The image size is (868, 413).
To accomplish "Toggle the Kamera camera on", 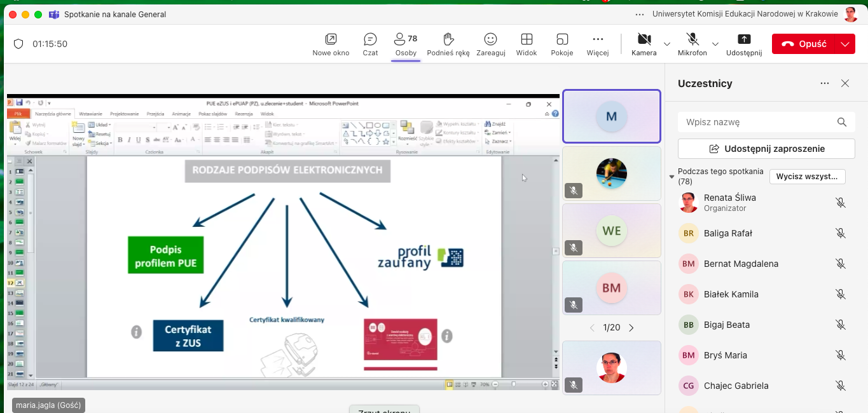I will click(x=644, y=39).
